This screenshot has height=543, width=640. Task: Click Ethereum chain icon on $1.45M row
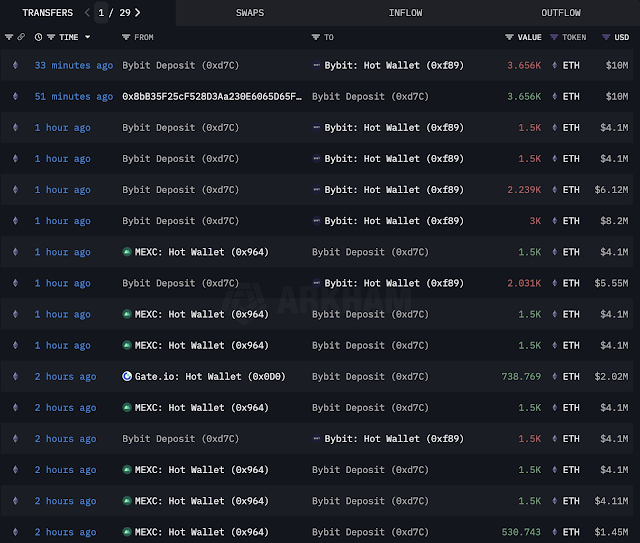16,532
